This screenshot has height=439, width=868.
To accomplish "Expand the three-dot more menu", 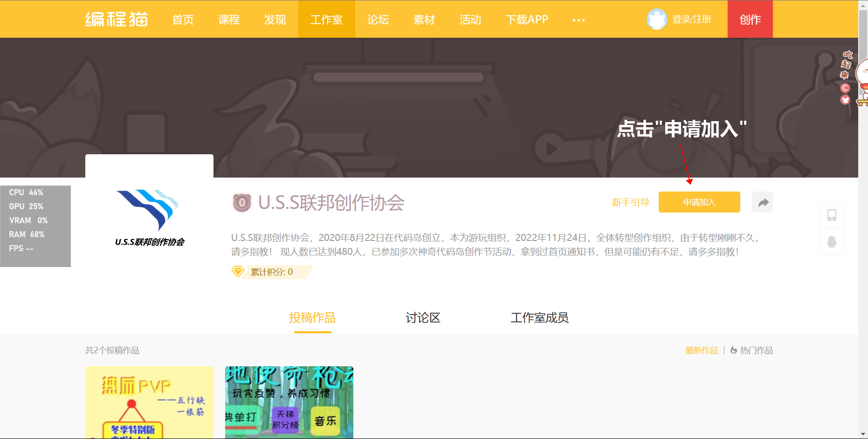I will [579, 20].
